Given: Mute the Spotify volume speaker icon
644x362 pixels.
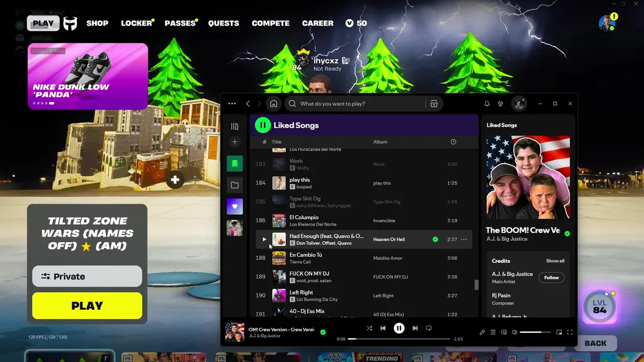Looking at the screenshot, I should 514,332.
